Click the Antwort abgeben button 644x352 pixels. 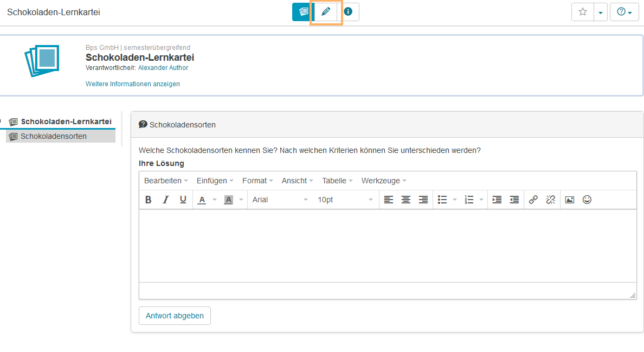pyautogui.click(x=175, y=316)
